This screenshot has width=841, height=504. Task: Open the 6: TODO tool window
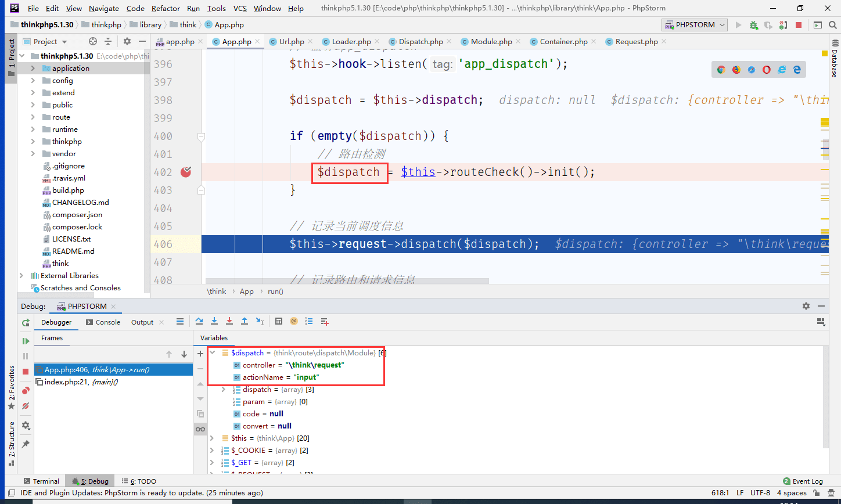(139, 481)
